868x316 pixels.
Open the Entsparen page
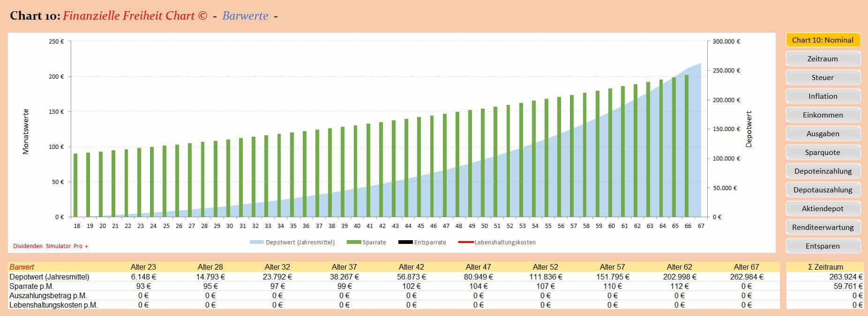(823, 246)
